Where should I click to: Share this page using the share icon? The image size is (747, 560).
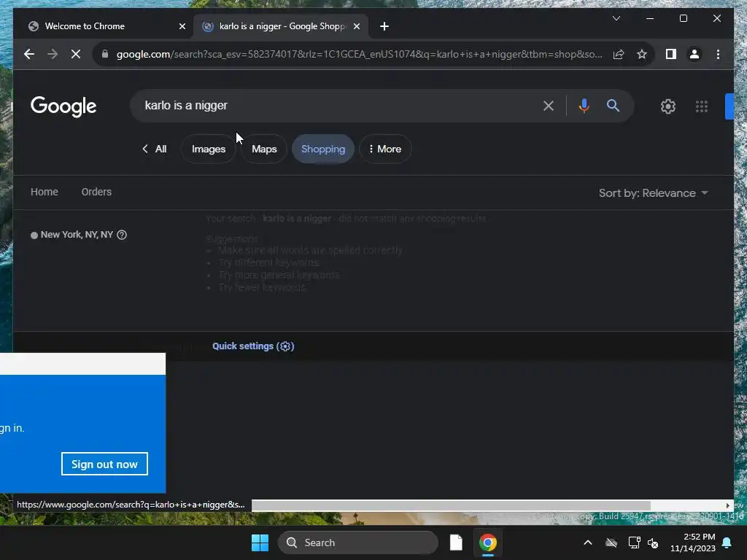[619, 54]
